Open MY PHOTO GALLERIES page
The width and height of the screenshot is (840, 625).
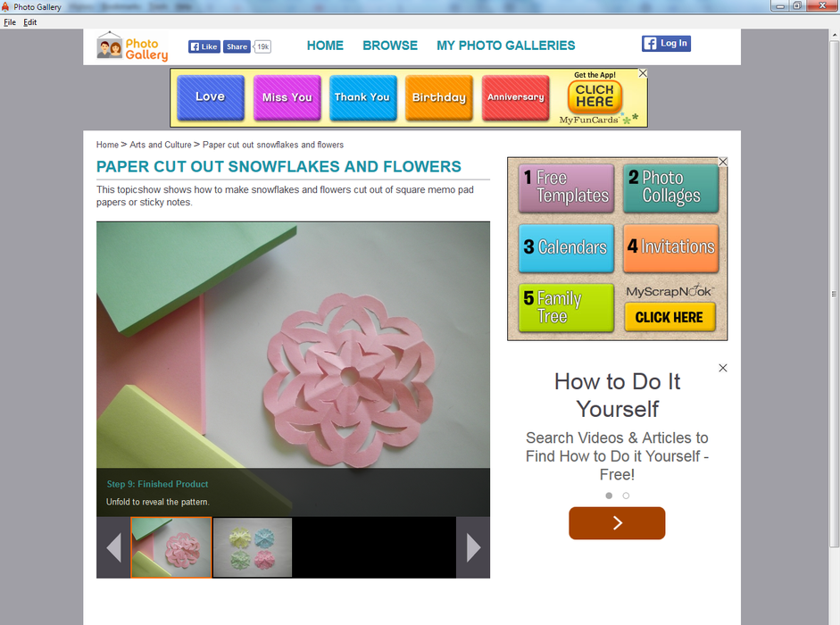[505, 46]
